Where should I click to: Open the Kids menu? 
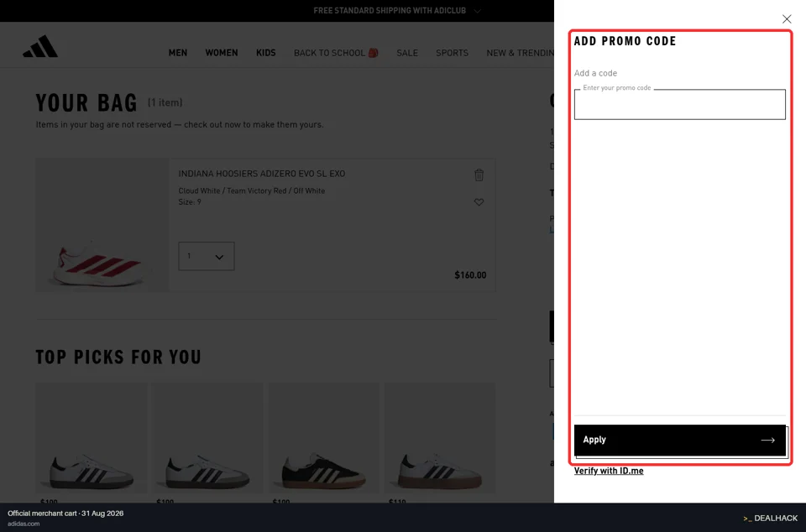(x=266, y=53)
